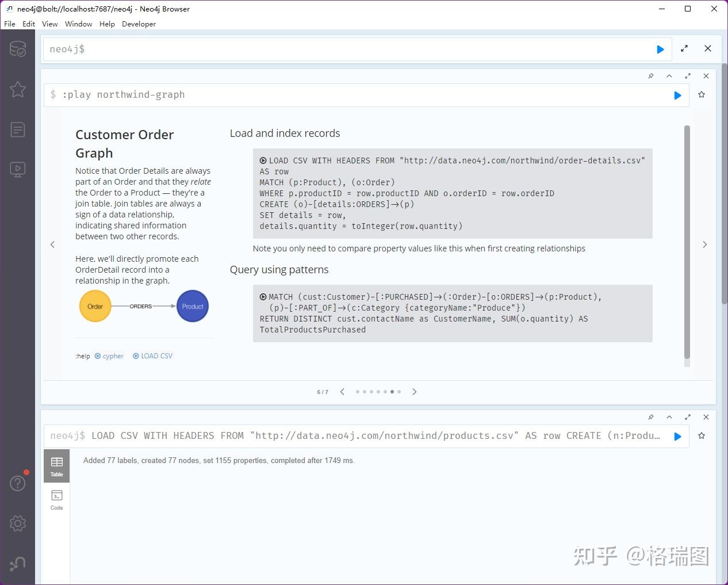Open the Browser settings gear icon

(x=18, y=523)
